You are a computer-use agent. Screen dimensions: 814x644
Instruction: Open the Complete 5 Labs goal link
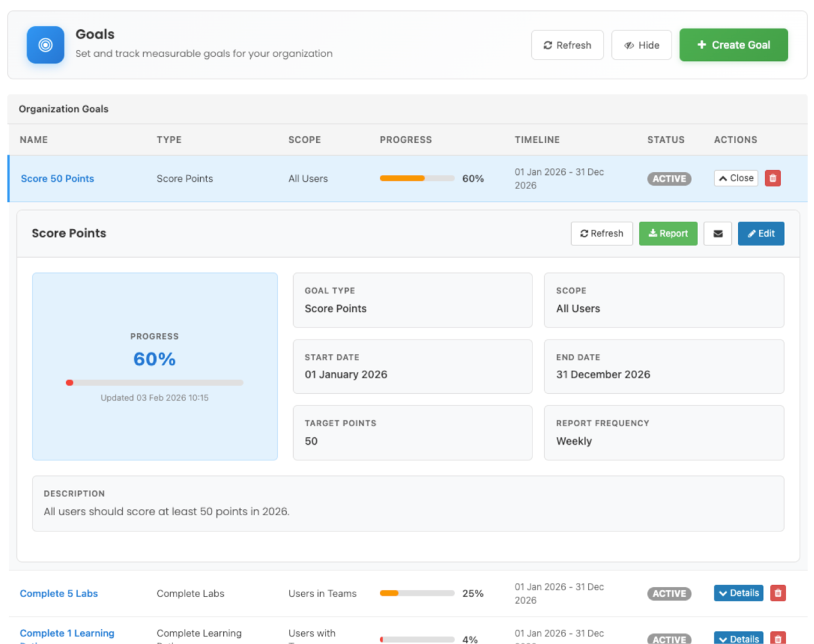pos(58,592)
